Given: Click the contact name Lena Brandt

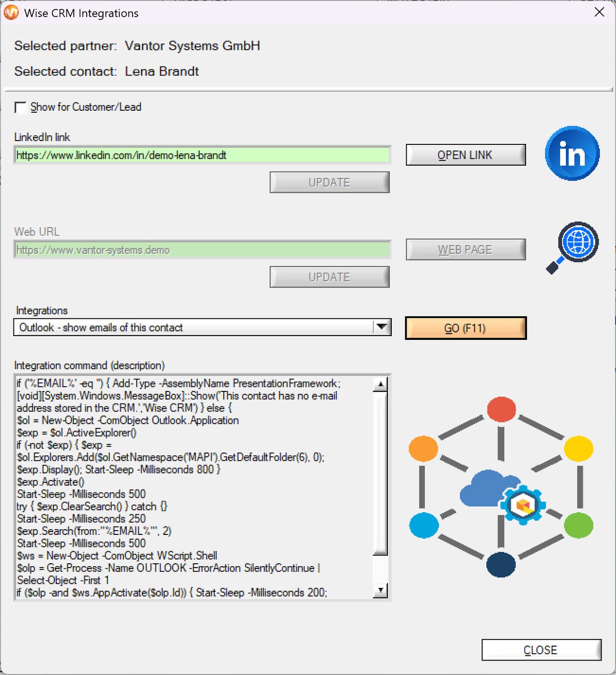Looking at the screenshot, I should [162, 71].
